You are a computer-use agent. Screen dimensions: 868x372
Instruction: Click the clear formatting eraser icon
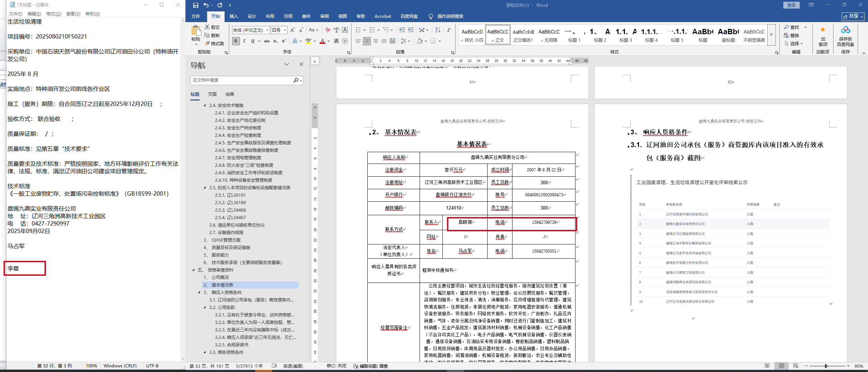point(327,30)
